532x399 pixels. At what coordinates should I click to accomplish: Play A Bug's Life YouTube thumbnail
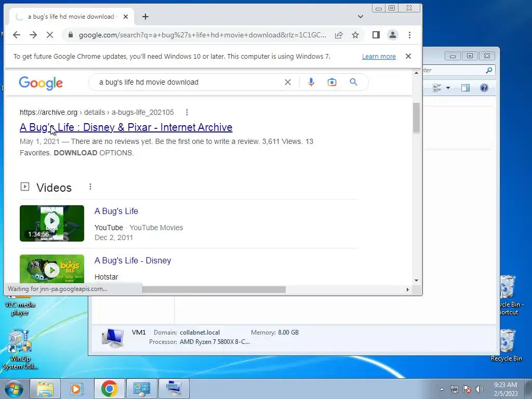click(52, 223)
